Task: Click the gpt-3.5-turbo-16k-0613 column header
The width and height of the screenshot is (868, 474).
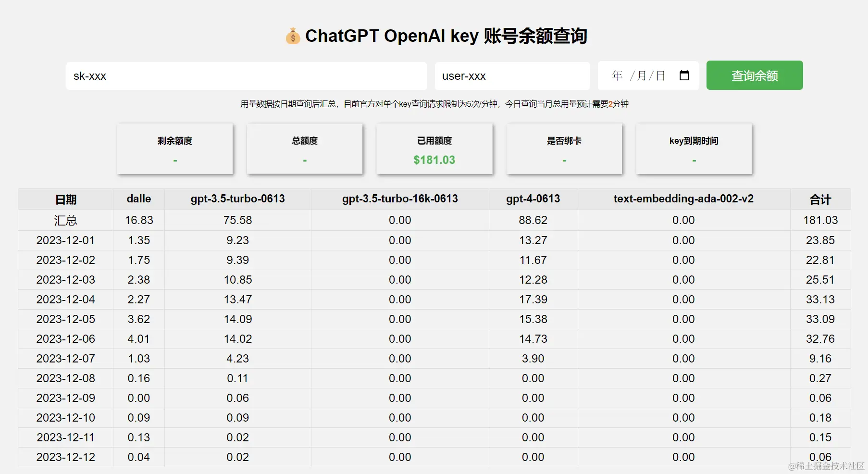Action: pos(400,199)
